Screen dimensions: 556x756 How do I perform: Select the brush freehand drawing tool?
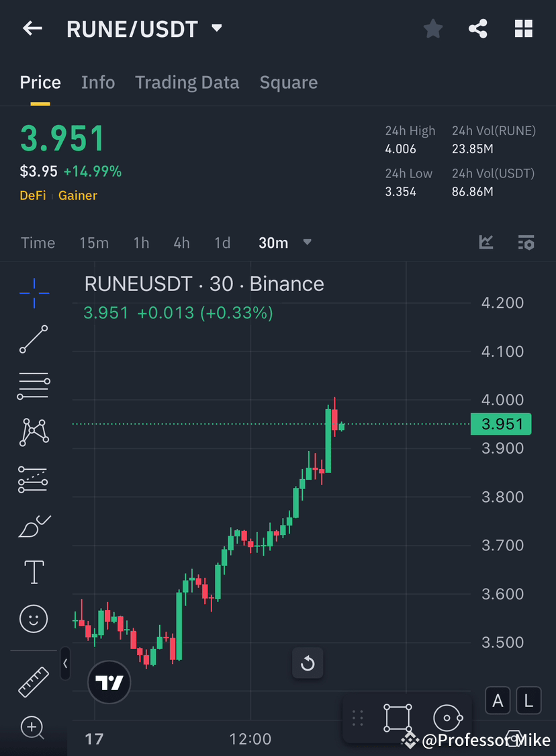tap(34, 526)
